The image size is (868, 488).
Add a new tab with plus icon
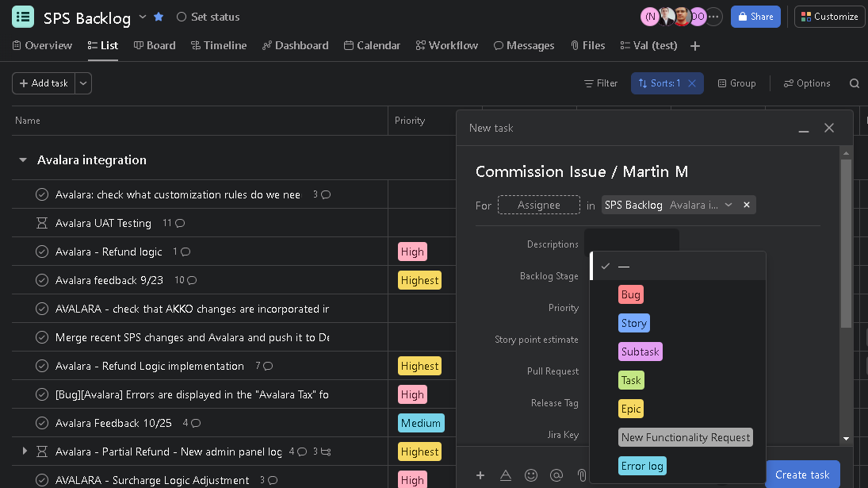[695, 46]
